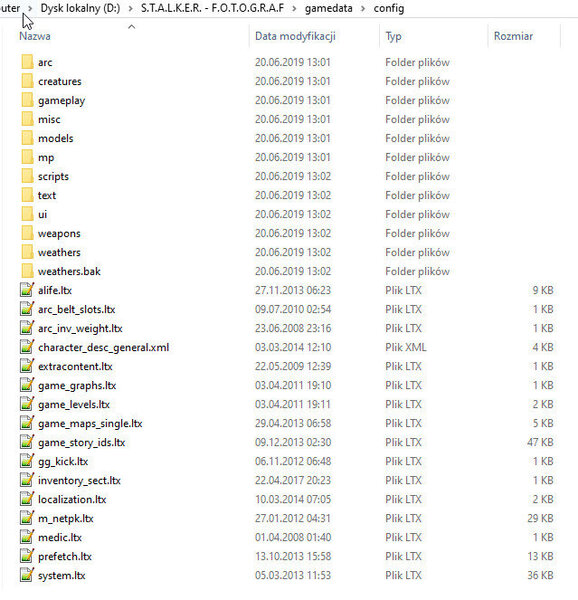The image size is (578, 600).
Task: Go to Dysk lokalny (D:) breadcrumb
Action: click(x=80, y=8)
